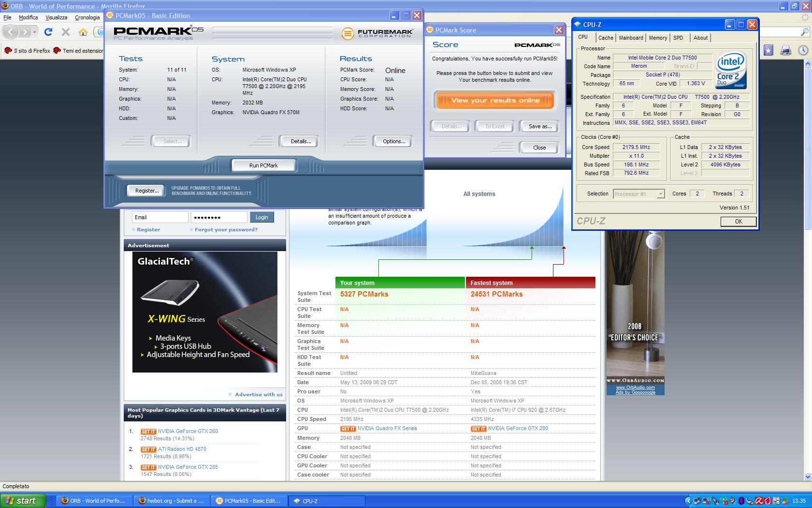Open the back/forward history dropdown

(34, 32)
